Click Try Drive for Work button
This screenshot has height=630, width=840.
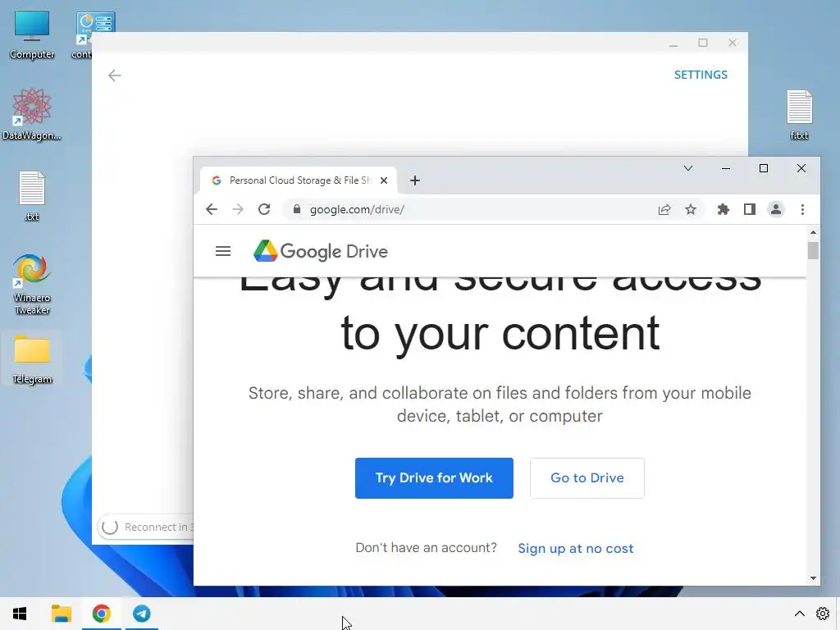point(434,478)
